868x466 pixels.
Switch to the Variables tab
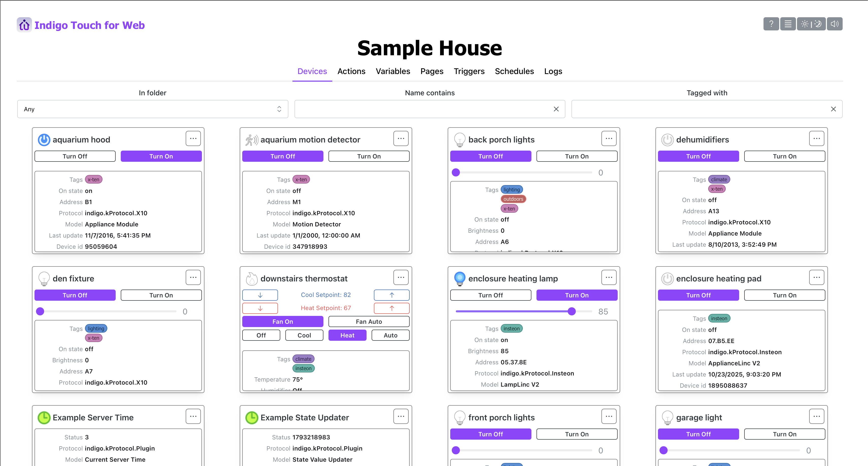coord(393,71)
